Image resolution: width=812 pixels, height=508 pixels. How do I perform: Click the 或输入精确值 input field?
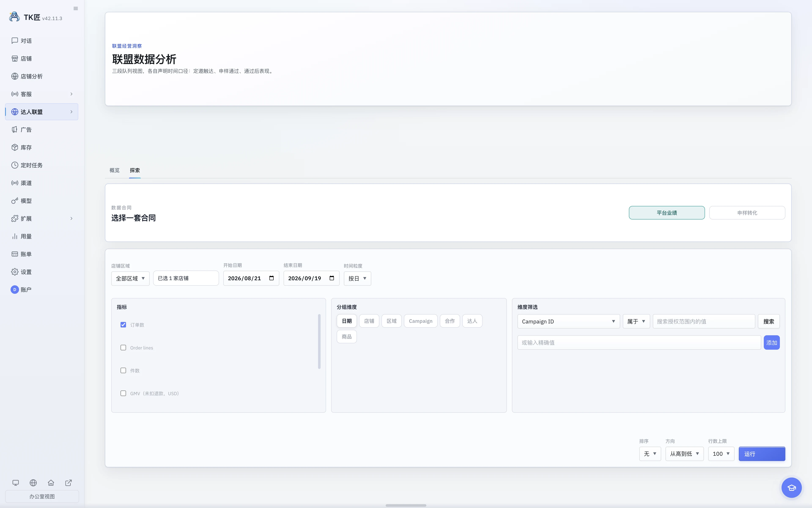click(x=639, y=343)
